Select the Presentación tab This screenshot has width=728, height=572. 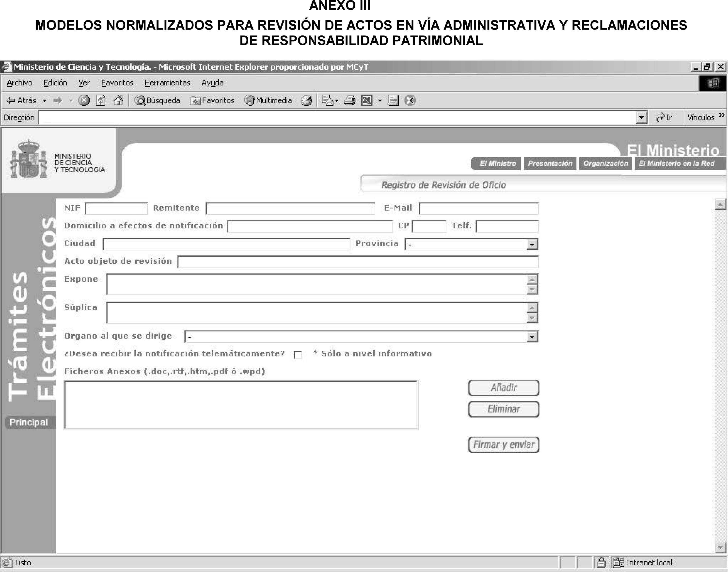[550, 163]
